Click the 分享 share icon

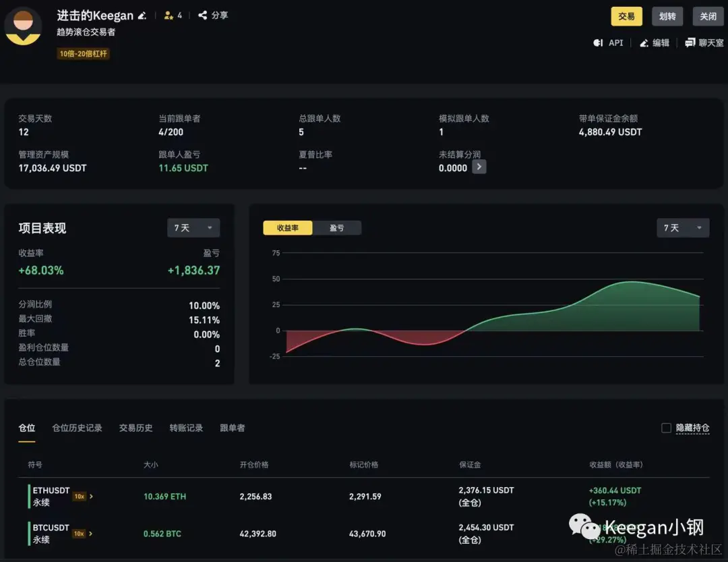pyautogui.click(x=202, y=16)
